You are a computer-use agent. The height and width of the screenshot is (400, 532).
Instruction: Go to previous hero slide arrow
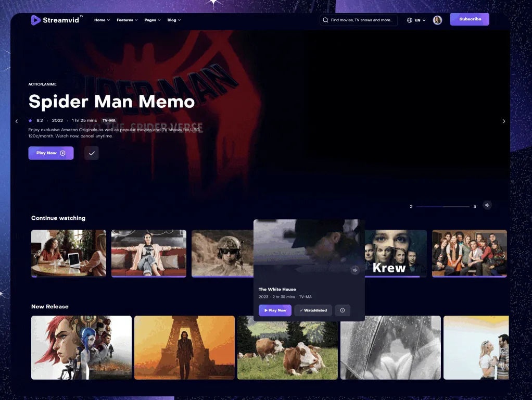tap(16, 121)
